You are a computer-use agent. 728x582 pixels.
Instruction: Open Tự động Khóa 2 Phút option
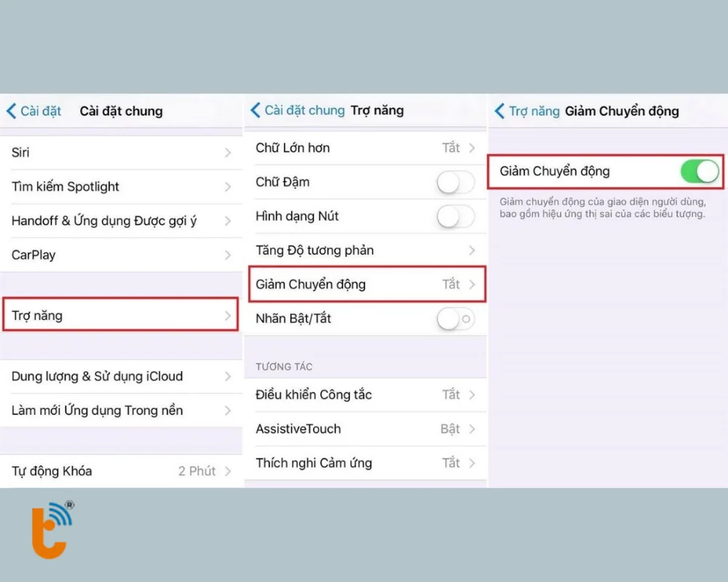coord(121,471)
